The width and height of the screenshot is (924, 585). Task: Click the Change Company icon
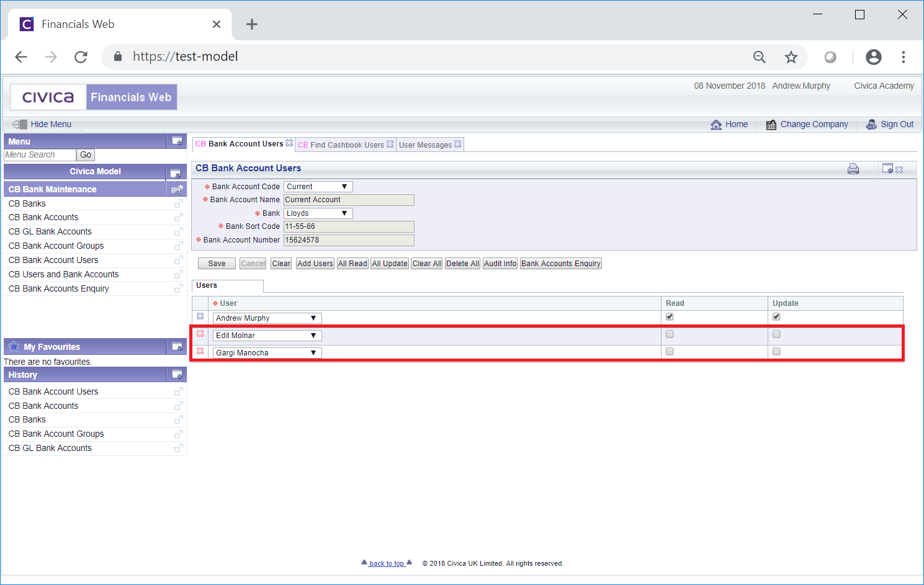(x=771, y=125)
